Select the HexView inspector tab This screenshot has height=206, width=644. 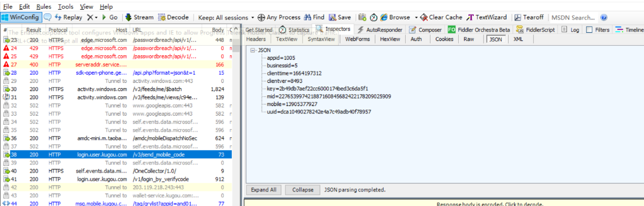(390, 39)
